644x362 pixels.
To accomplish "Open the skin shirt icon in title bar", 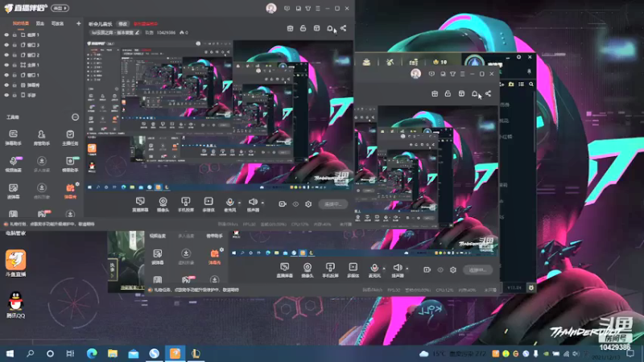I will (308, 8).
